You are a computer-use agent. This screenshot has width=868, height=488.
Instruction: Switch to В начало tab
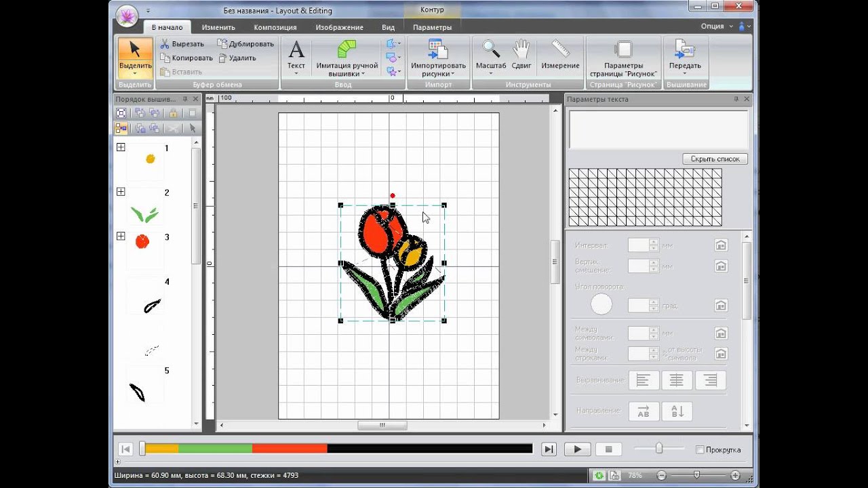[167, 27]
